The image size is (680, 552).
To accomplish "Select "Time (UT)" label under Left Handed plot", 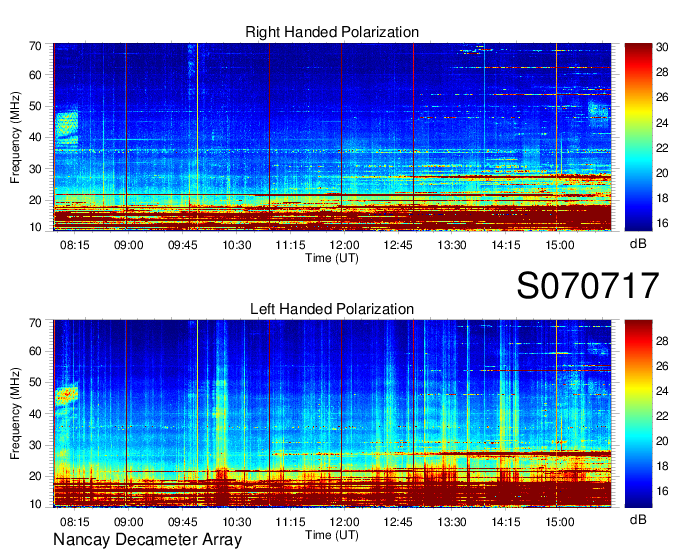I will pyautogui.click(x=332, y=535).
